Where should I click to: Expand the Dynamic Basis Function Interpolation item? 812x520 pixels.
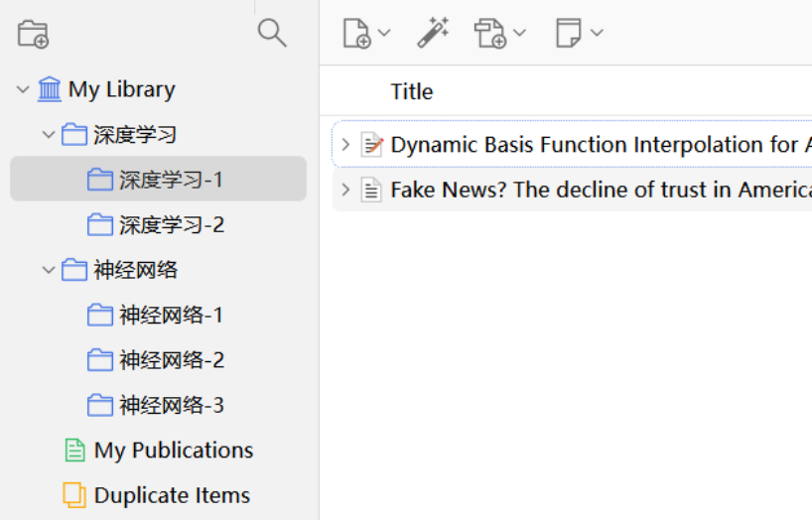[x=345, y=145]
